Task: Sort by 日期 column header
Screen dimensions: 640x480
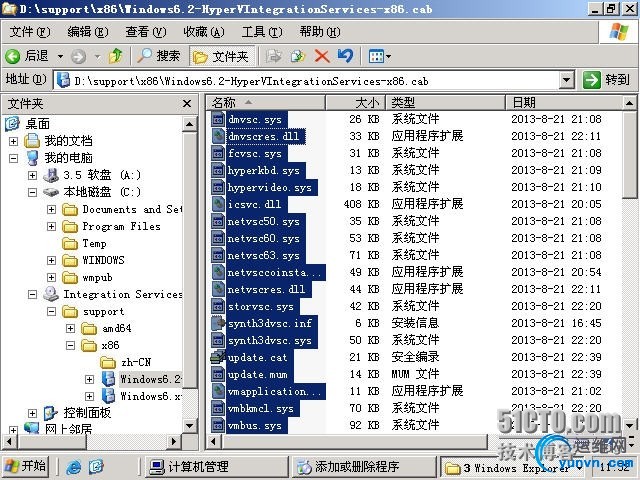Action: tap(564, 102)
